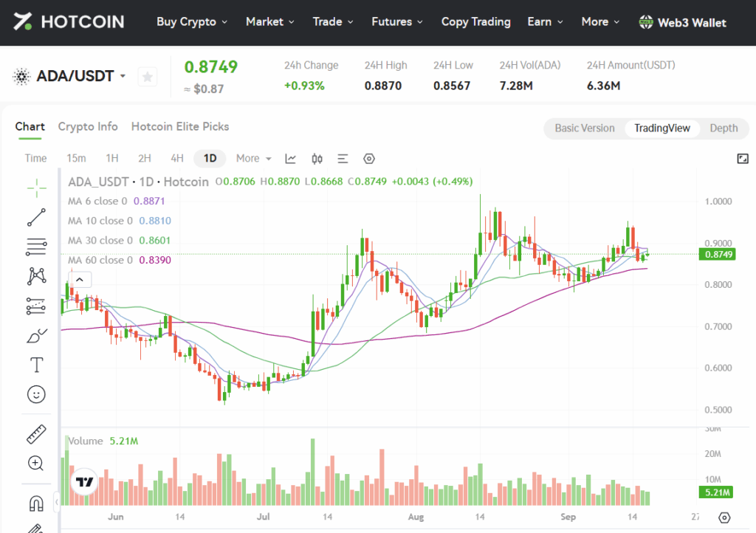This screenshot has height=533, width=756.
Task: Switch to Basic Version chart
Action: (585, 128)
